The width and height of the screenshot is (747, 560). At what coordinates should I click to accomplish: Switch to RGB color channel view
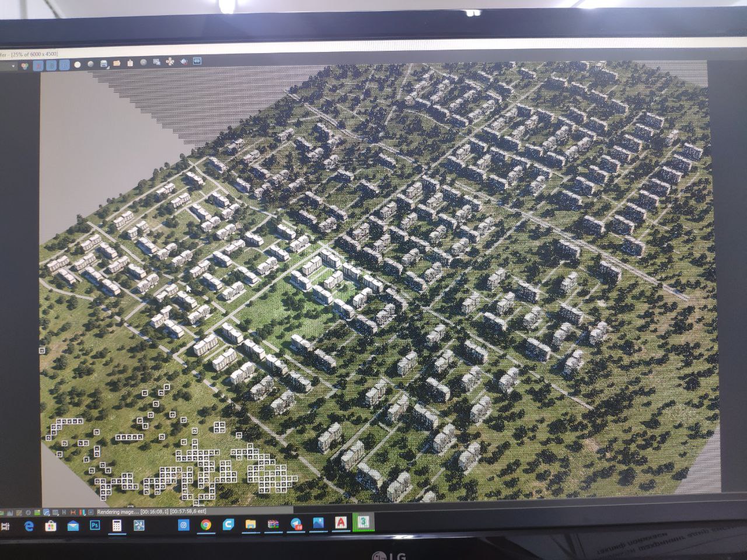(25, 65)
